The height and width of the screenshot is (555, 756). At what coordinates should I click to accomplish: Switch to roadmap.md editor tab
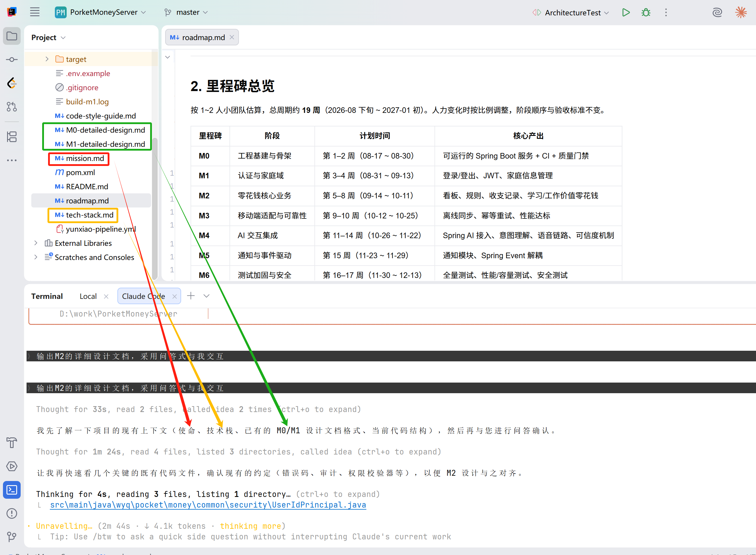pyautogui.click(x=202, y=37)
